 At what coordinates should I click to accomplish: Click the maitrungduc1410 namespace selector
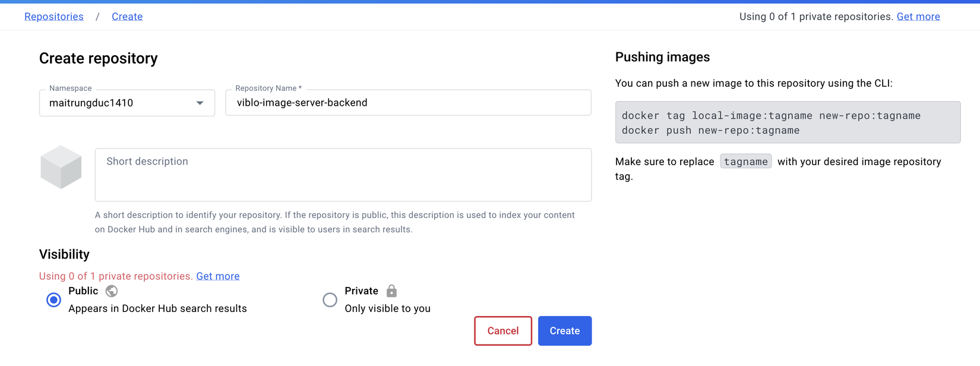[x=119, y=103]
